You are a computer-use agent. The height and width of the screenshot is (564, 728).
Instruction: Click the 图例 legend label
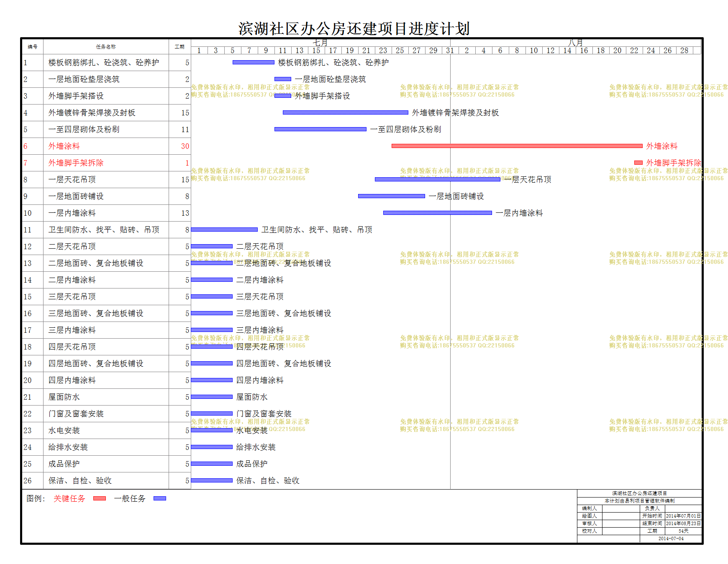tap(36, 498)
